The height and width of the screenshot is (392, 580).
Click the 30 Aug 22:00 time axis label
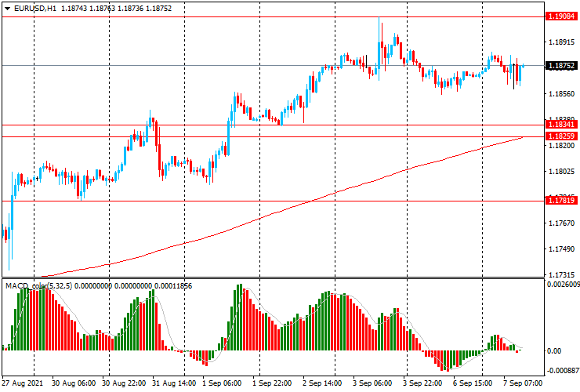click(124, 383)
